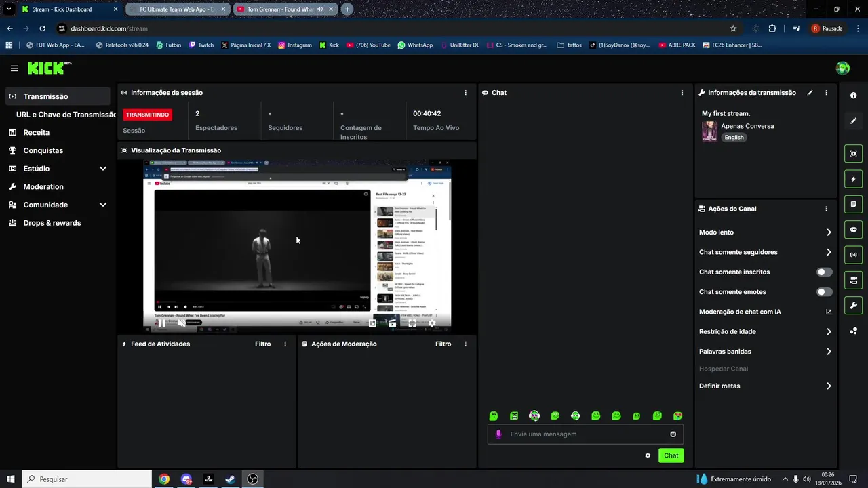Open the user avatar menu top right
The height and width of the screenshot is (488, 868).
click(x=843, y=68)
